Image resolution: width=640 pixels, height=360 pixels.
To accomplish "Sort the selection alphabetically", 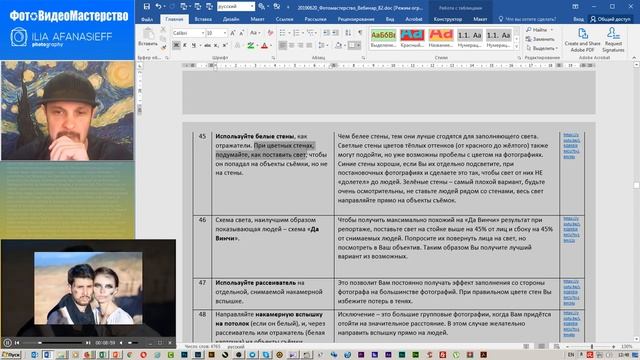I will [348, 33].
